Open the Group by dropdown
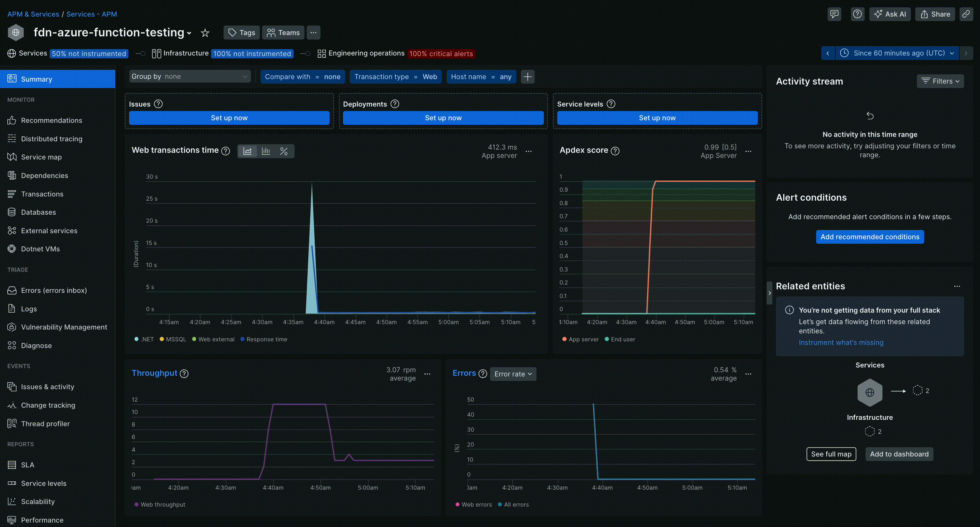Image resolution: width=980 pixels, height=527 pixels. [189, 77]
